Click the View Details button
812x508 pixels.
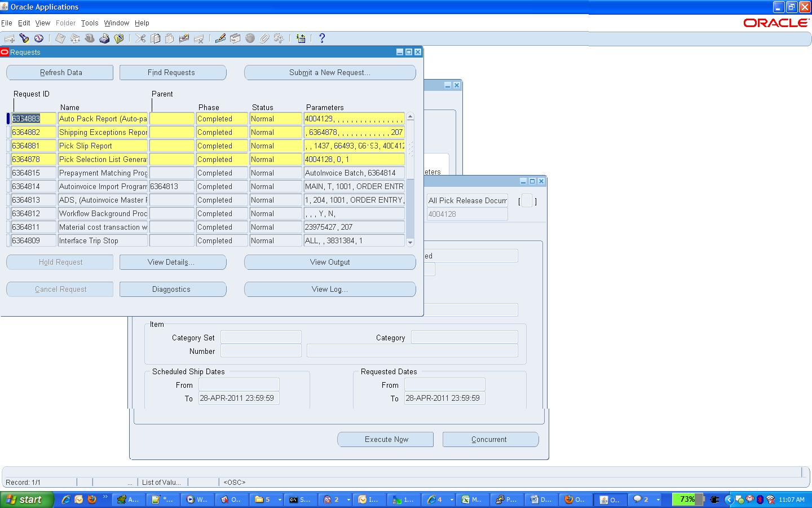pyautogui.click(x=173, y=262)
